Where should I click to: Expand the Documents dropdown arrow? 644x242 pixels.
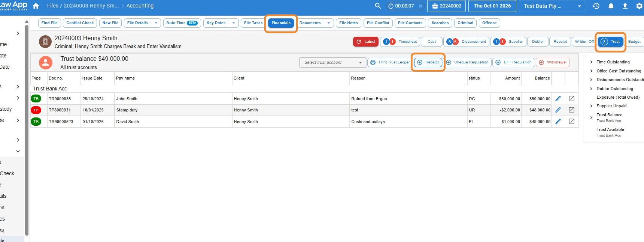pos(329,23)
